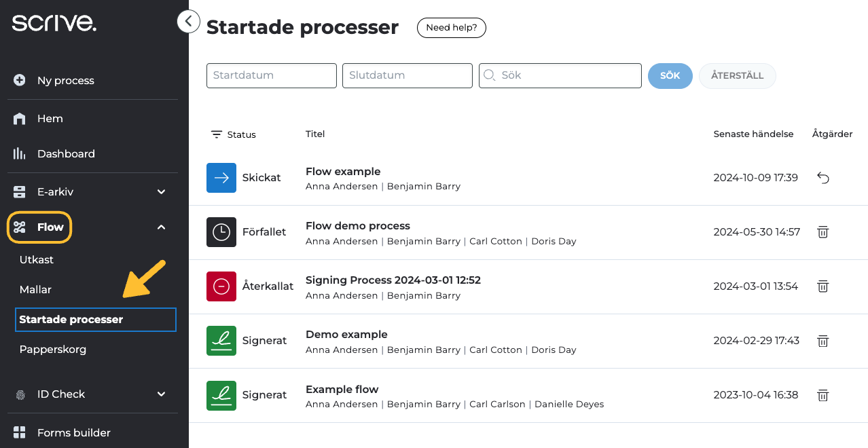Click the blue Skickat status icon
The width and height of the screenshot is (868, 448).
point(221,178)
